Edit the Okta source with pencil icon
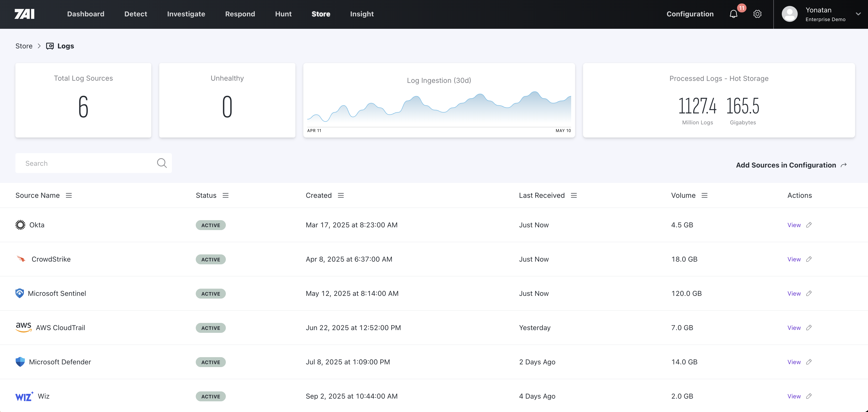 [809, 225]
